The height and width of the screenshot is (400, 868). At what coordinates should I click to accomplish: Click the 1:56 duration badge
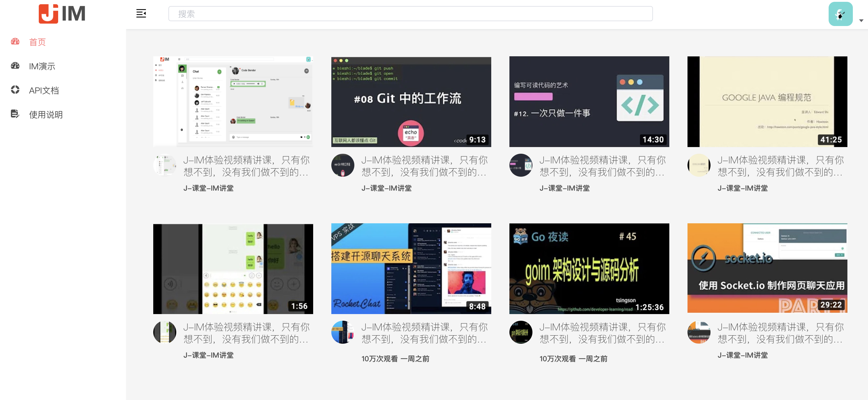(x=299, y=306)
